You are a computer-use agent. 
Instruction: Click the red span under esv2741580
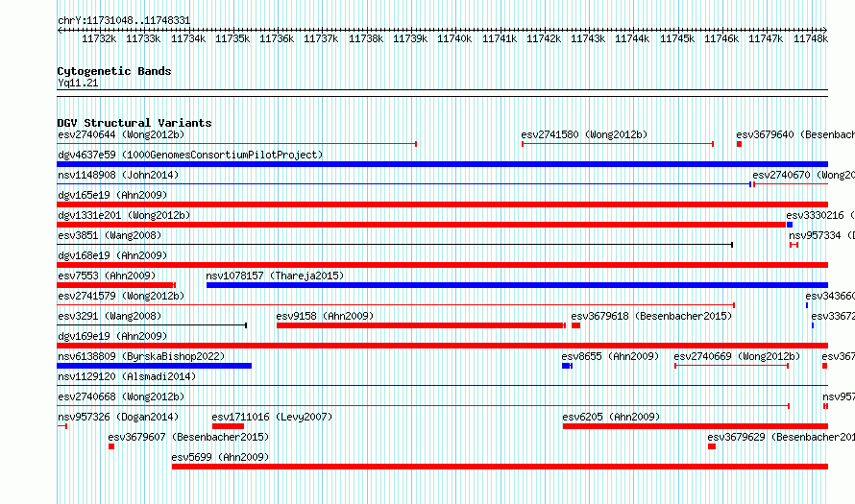pyautogui.click(x=618, y=144)
